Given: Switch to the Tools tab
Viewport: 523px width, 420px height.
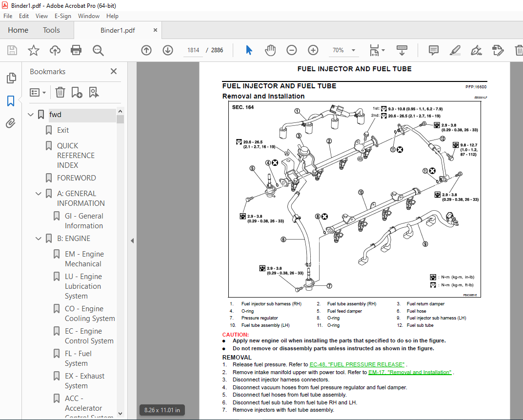Looking at the screenshot, I should coord(51,30).
